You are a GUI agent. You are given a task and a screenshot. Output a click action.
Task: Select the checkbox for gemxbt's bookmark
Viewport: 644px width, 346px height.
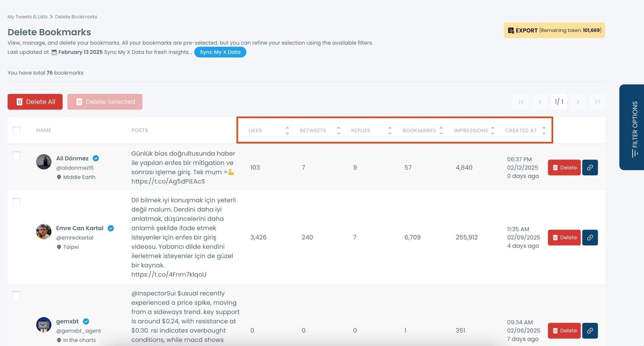[16, 295]
